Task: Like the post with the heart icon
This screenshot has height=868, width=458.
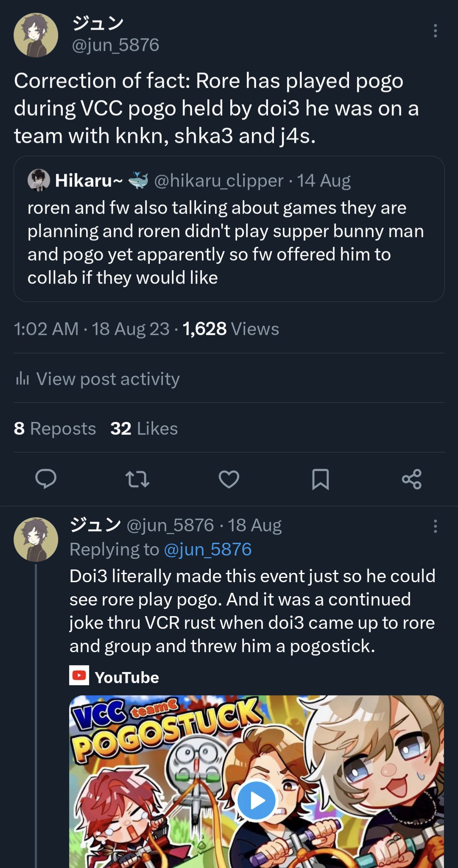Action: click(x=229, y=479)
